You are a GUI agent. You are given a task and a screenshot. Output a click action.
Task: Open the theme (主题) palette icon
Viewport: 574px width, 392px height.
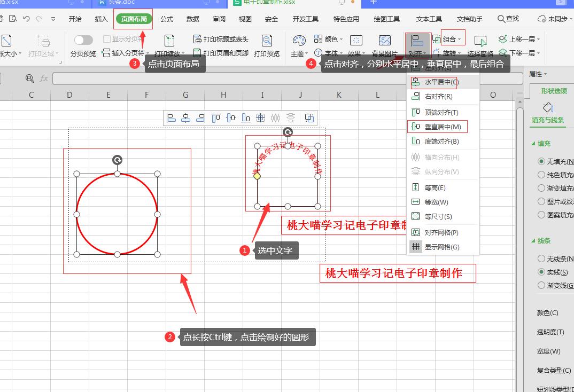click(299, 42)
